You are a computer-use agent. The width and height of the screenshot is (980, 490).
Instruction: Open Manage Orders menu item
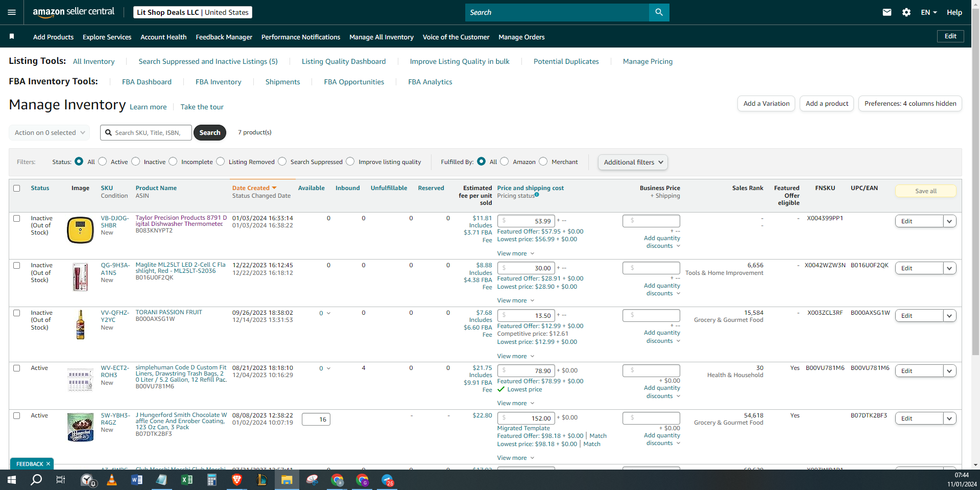[x=521, y=37]
